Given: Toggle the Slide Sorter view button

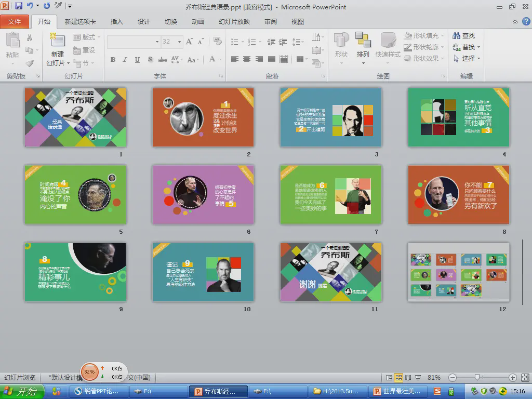Looking at the screenshot, I should click(398, 378).
